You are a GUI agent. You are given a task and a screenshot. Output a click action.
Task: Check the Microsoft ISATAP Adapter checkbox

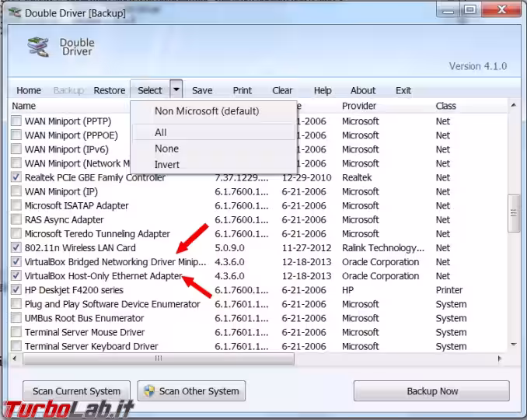pos(16,205)
